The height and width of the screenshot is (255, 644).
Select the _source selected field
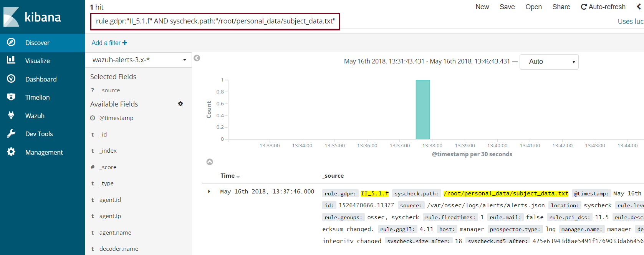pyautogui.click(x=109, y=90)
